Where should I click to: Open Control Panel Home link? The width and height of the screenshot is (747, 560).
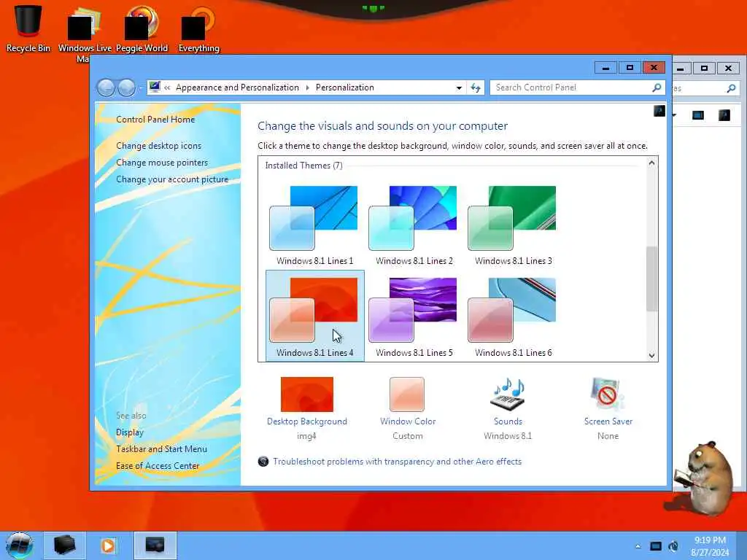click(155, 120)
